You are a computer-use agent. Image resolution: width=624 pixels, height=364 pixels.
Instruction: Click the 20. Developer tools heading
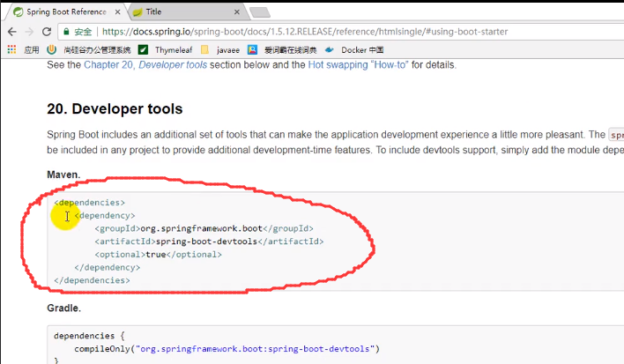[x=115, y=108]
